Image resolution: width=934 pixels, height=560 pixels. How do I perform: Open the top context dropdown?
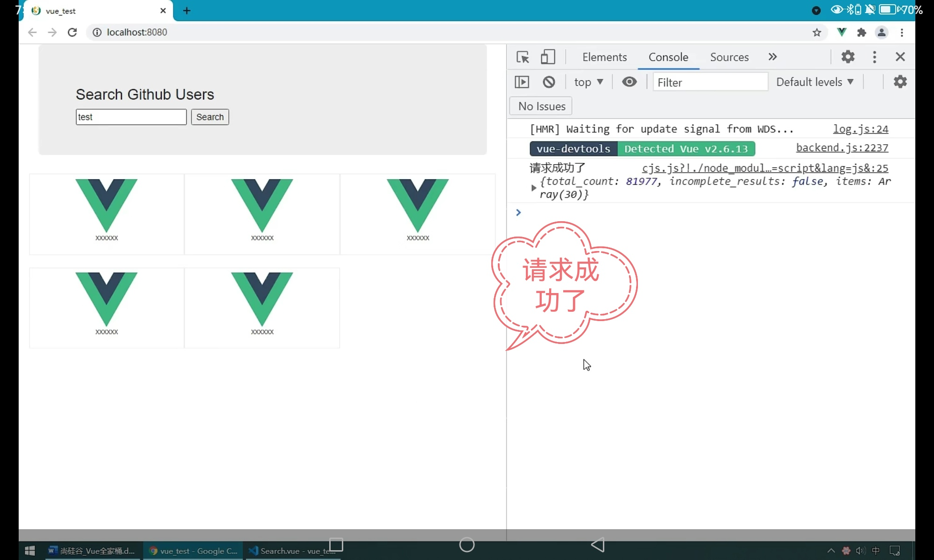click(x=588, y=82)
